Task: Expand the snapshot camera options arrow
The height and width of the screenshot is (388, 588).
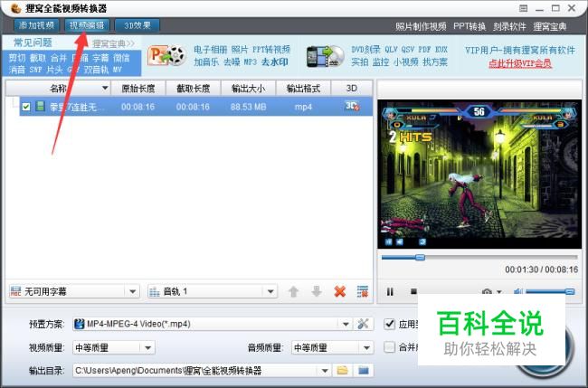Action: pyautogui.click(x=499, y=291)
